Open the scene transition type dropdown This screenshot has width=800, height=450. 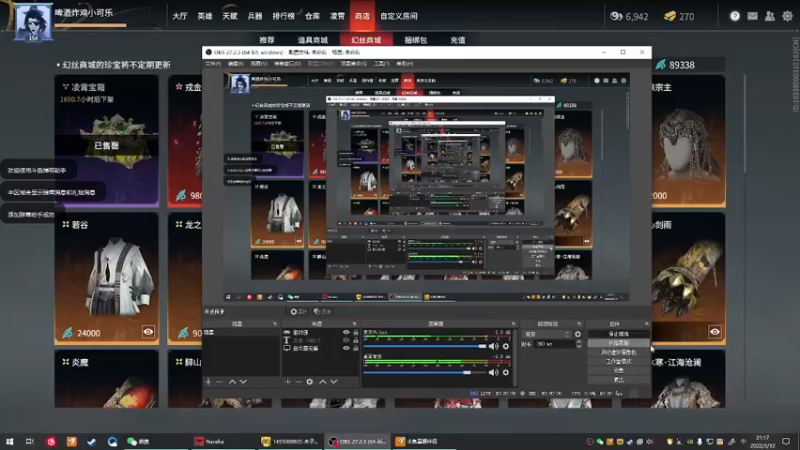click(x=546, y=334)
